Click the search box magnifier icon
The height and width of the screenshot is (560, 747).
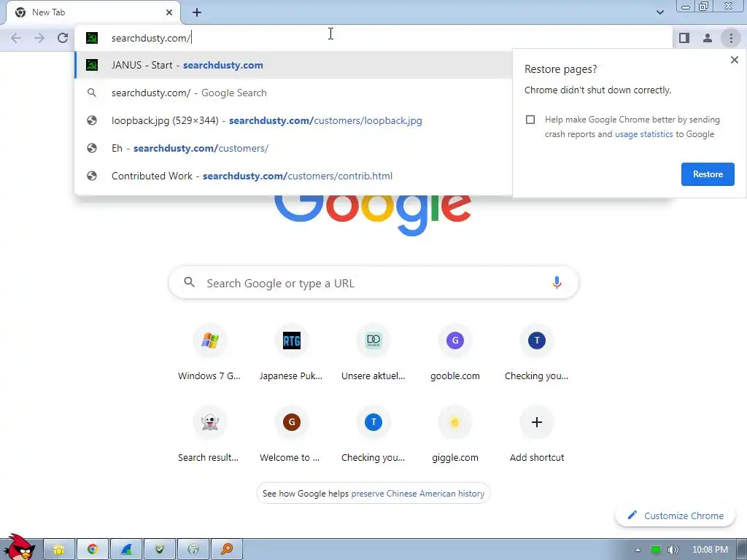point(189,282)
